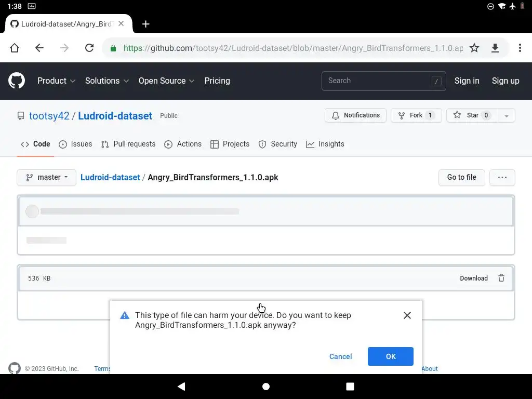The height and width of the screenshot is (399, 532).
Task: Open the Chrome three-dot menu
Action: (x=520, y=48)
